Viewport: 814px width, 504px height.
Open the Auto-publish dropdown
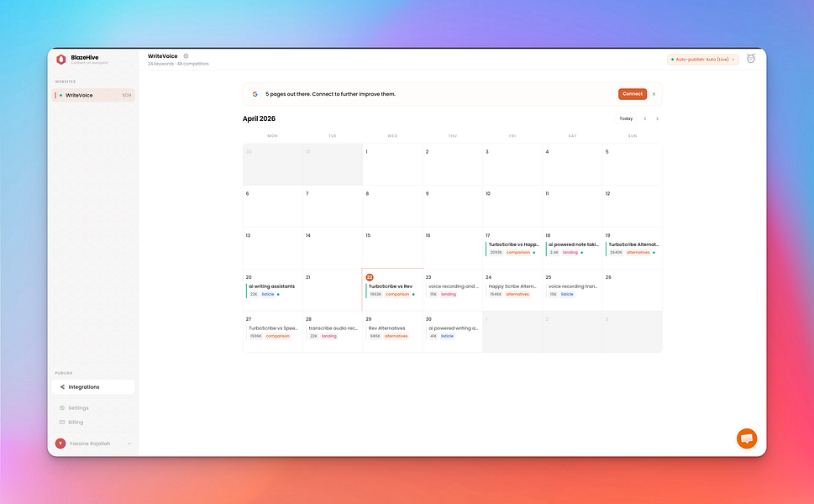point(703,59)
